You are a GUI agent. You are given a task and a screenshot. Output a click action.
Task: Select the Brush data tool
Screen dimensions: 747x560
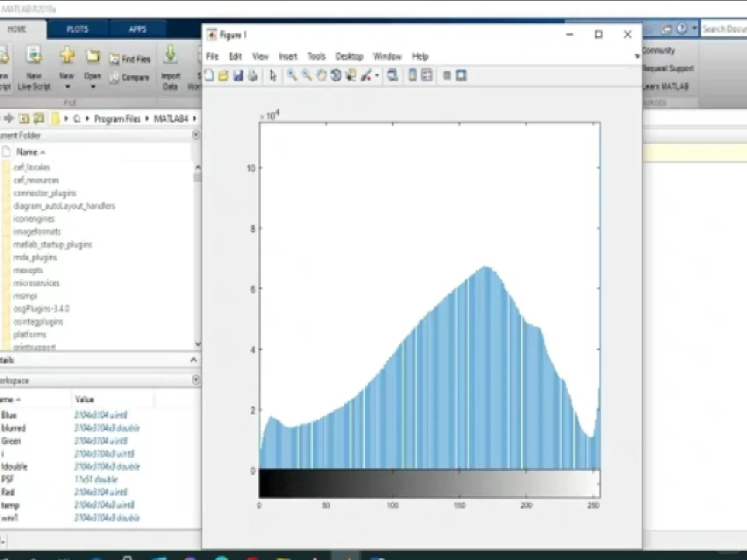point(366,76)
